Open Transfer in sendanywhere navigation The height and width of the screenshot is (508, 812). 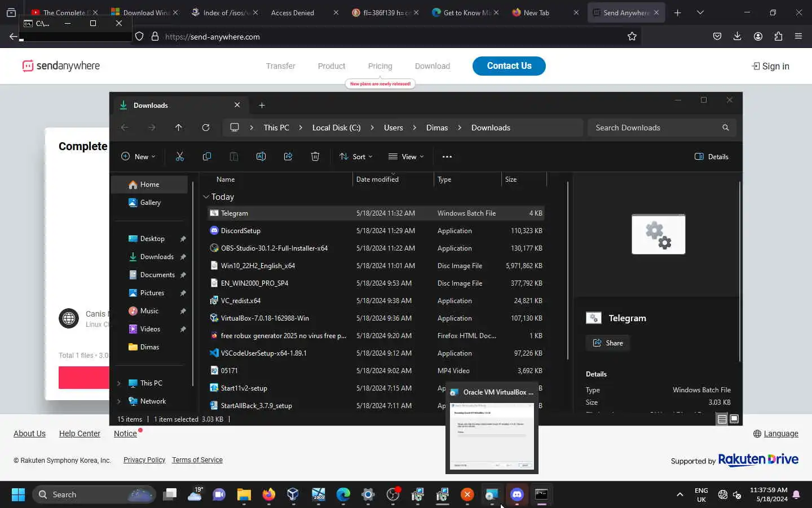click(x=281, y=66)
